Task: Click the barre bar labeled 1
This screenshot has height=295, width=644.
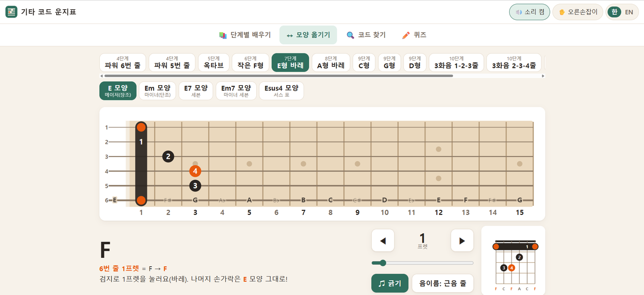Action: pos(141,164)
